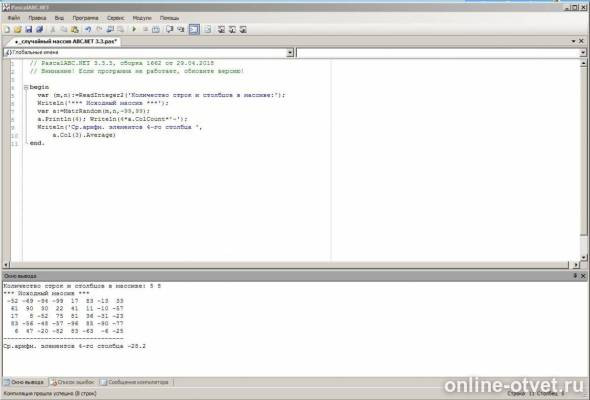Undo the last edit with the blue arrow
The image size is (590, 400).
88,29
